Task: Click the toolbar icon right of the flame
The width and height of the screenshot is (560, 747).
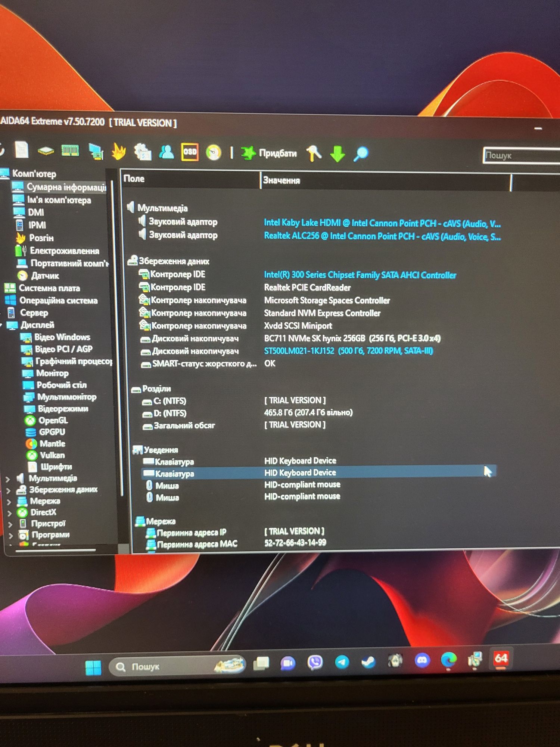Action: pos(143,152)
